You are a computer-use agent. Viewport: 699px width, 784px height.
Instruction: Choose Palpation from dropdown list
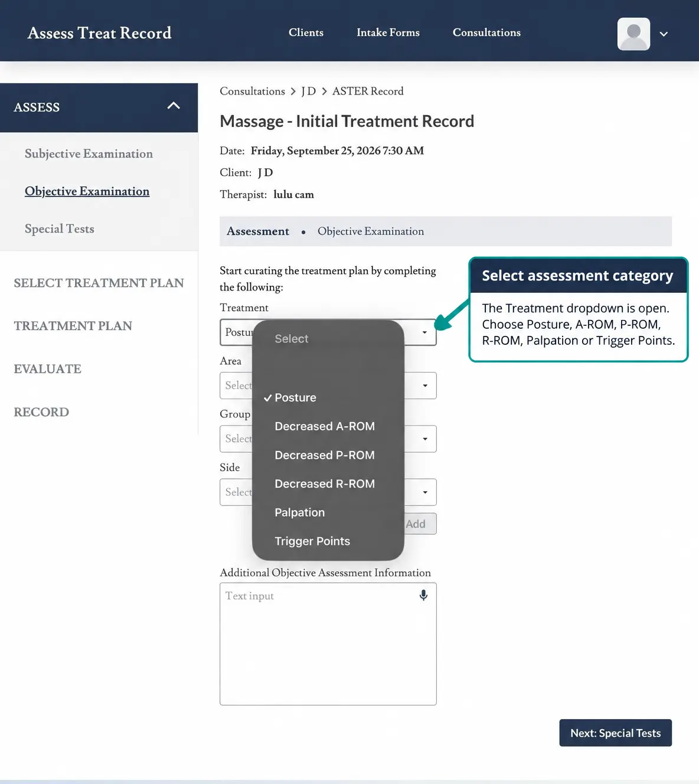pyautogui.click(x=299, y=512)
